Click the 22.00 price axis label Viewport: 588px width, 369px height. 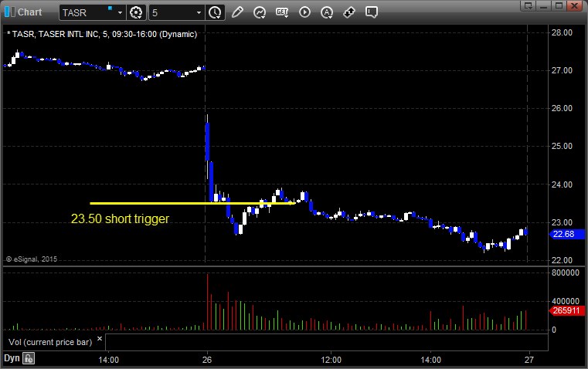562,260
